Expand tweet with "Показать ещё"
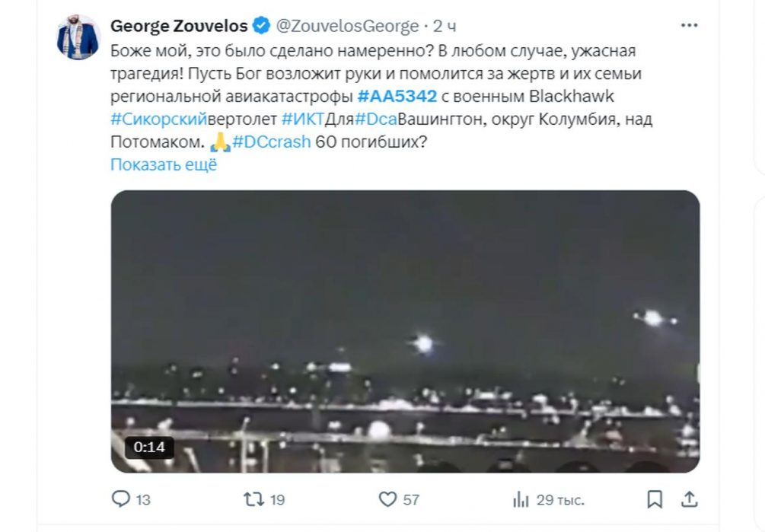The image size is (765, 532). point(164,165)
